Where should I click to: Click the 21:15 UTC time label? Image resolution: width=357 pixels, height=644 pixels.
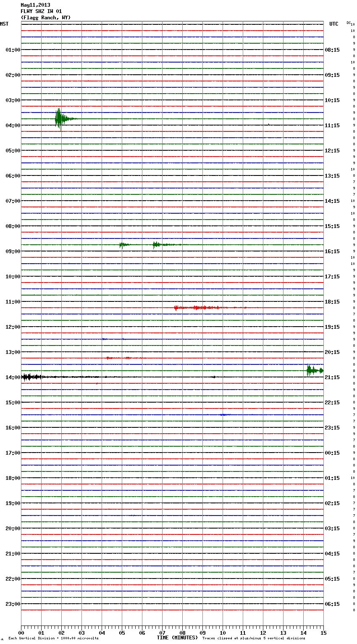pyautogui.click(x=332, y=377)
